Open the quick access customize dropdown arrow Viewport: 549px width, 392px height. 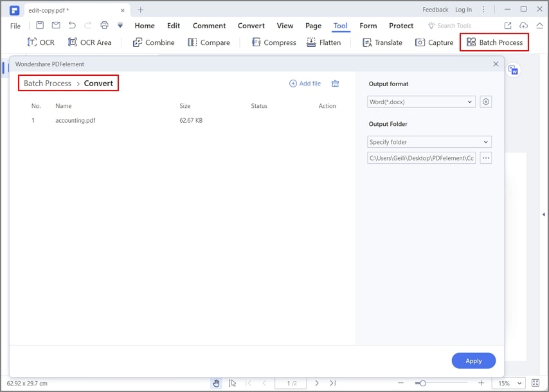pyautogui.click(x=120, y=26)
